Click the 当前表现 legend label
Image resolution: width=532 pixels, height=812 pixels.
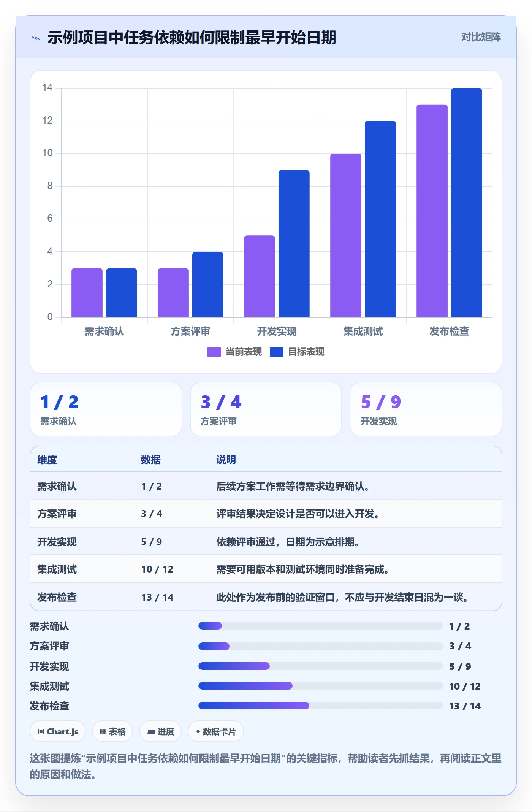coord(244,352)
